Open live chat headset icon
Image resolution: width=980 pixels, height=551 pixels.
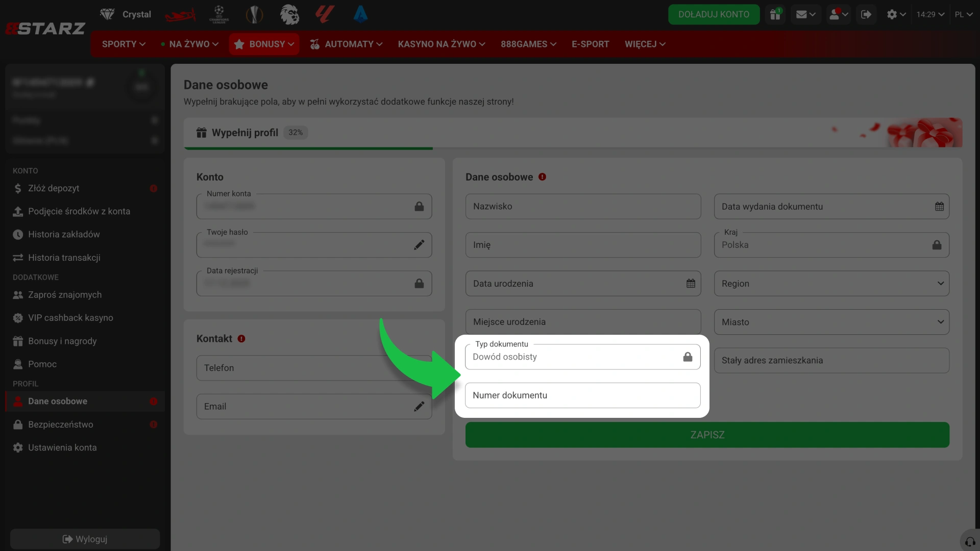970,541
